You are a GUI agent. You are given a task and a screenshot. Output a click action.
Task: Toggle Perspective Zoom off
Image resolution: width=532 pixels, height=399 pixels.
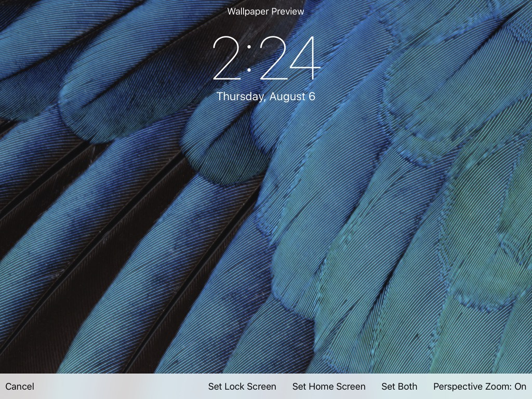point(480,387)
